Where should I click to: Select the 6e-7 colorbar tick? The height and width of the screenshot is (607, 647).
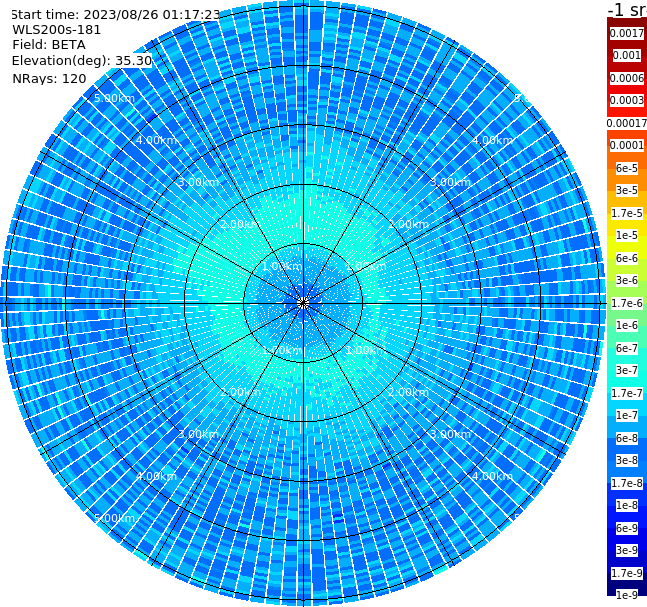point(627,348)
